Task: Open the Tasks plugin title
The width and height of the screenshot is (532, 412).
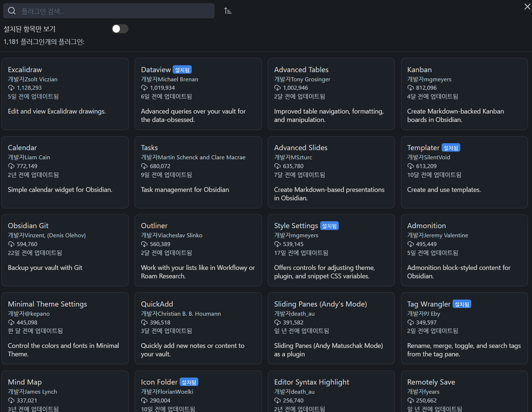Action: 149,148
